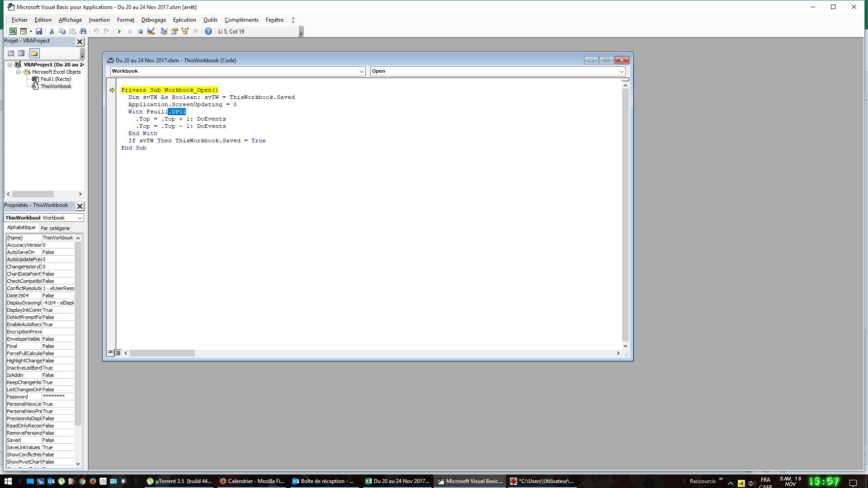Switch to Boîte de réception Outlook taskbar button
The height and width of the screenshot is (488, 868).
point(325,481)
